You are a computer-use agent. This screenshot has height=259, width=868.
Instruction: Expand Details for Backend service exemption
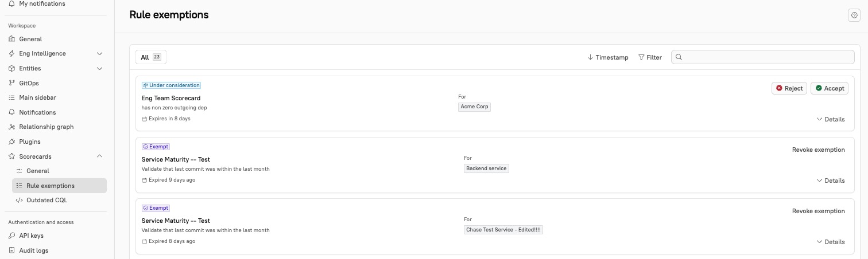tap(830, 180)
